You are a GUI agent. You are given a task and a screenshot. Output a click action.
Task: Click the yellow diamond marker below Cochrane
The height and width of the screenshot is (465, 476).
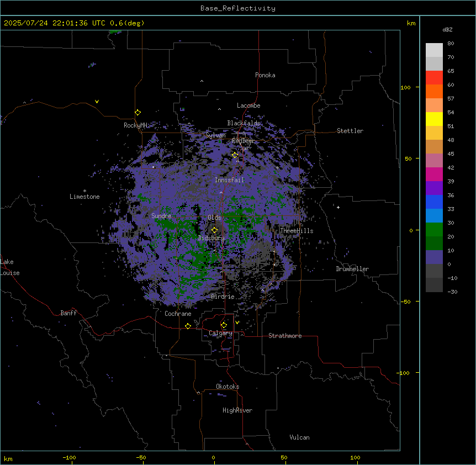(188, 326)
